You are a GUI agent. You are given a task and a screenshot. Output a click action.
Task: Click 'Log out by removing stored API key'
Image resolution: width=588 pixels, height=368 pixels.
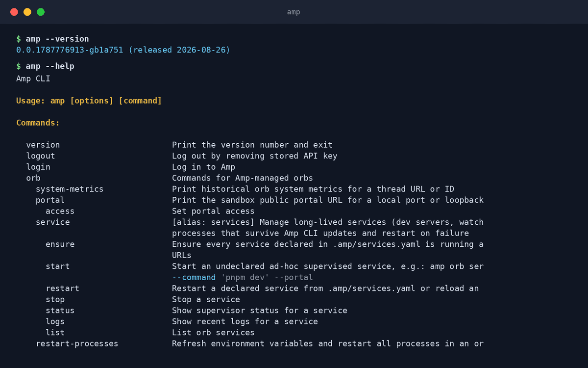[x=255, y=156]
